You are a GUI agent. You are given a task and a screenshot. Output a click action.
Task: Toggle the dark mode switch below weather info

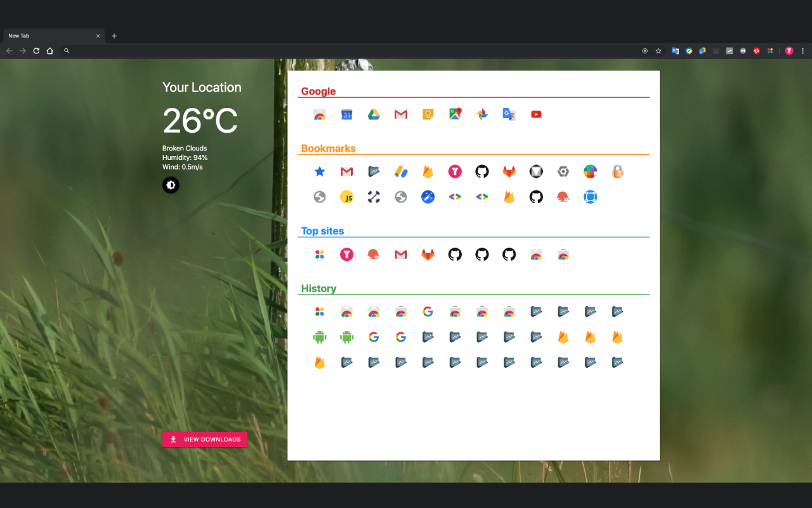(x=171, y=185)
